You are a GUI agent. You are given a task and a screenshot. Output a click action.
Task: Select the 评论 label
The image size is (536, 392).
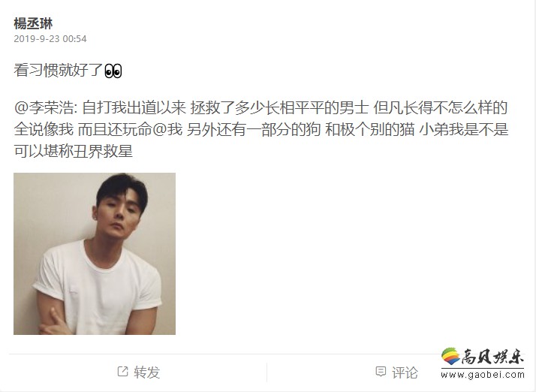[405, 372]
